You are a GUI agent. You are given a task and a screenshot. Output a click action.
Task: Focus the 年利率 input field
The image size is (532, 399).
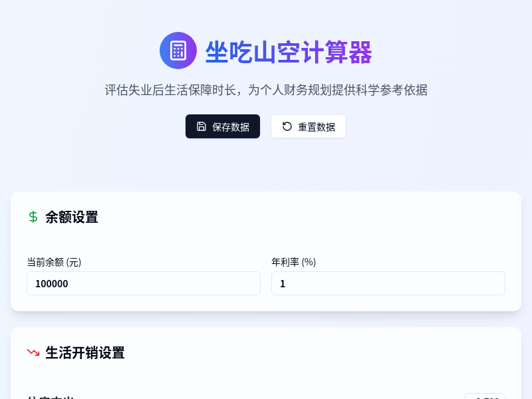[388, 283]
